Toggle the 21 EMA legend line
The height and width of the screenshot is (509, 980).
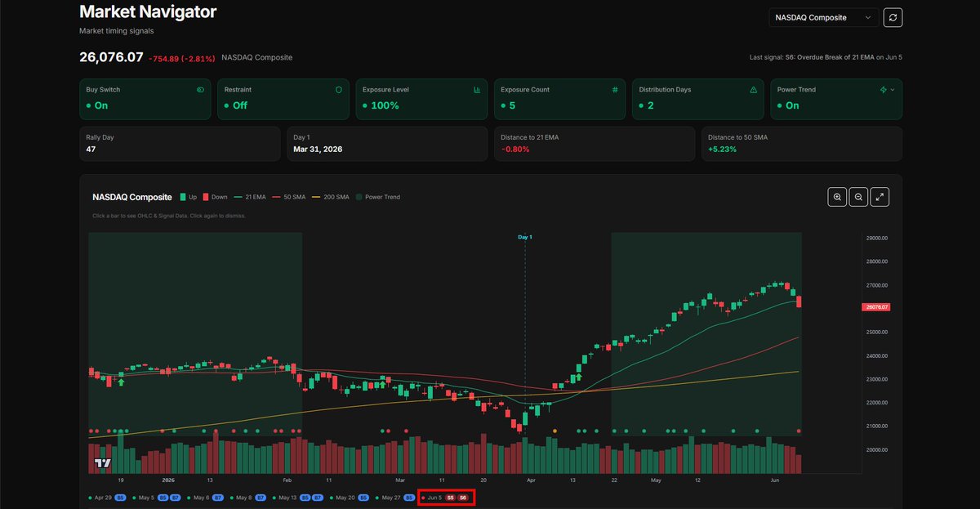click(x=249, y=197)
